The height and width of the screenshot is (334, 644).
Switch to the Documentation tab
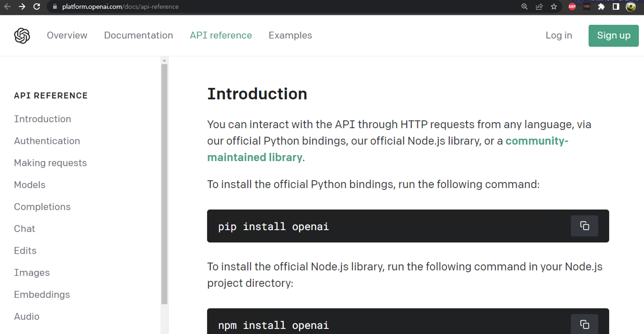pyautogui.click(x=138, y=35)
